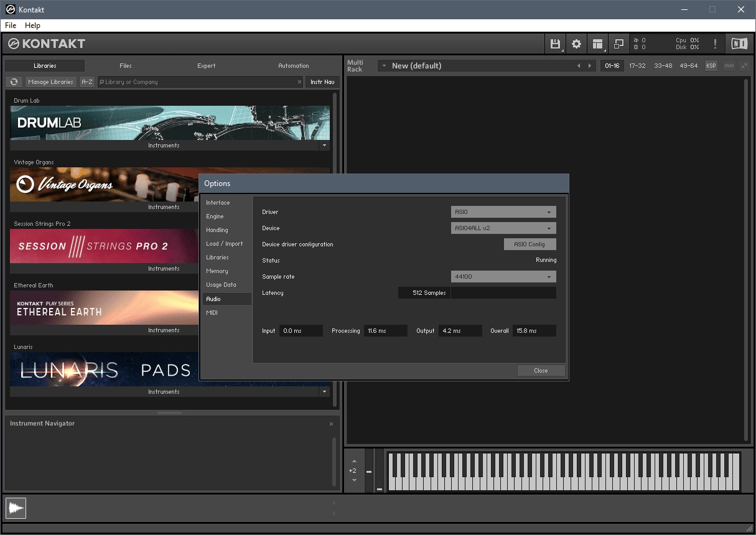The image size is (756, 535).
Task: Open the Sample rate dropdown
Action: 503,277
